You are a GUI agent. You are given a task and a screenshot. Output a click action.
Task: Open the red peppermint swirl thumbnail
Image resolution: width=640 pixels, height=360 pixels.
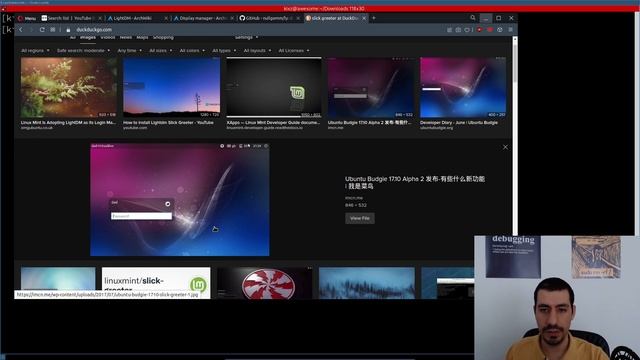coord(264,283)
